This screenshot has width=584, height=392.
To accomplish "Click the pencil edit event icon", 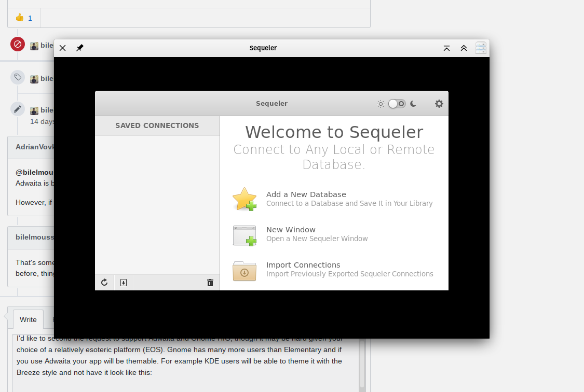I will pyautogui.click(x=18, y=109).
